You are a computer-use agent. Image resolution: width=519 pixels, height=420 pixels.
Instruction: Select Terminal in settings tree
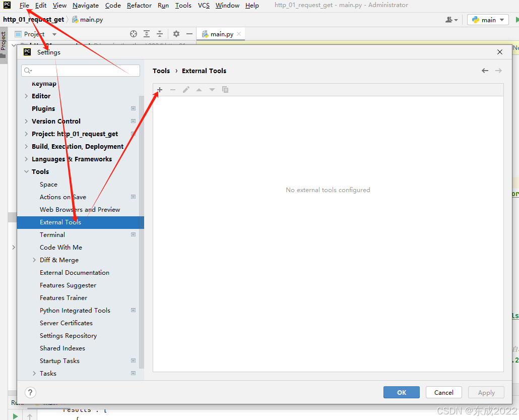click(52, 235)
